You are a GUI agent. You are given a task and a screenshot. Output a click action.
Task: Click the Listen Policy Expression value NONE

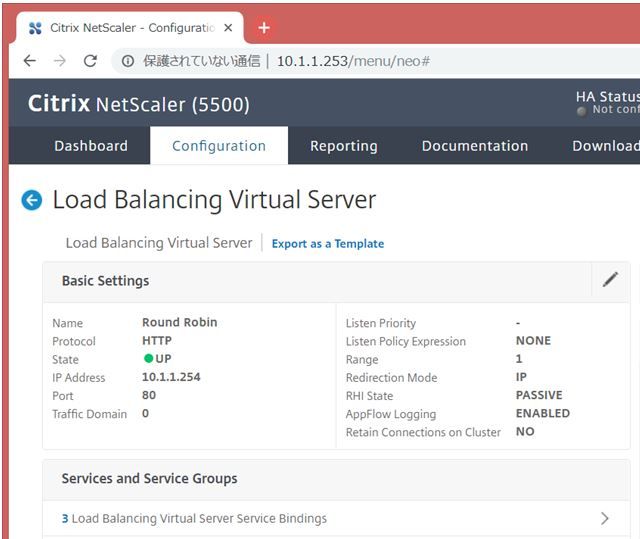pos(533,340)
